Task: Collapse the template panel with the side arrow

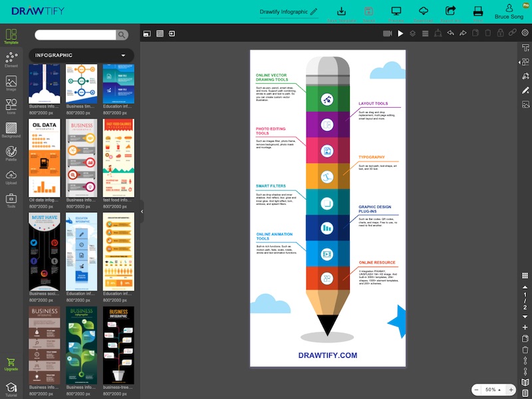Action: click(142, 213)
